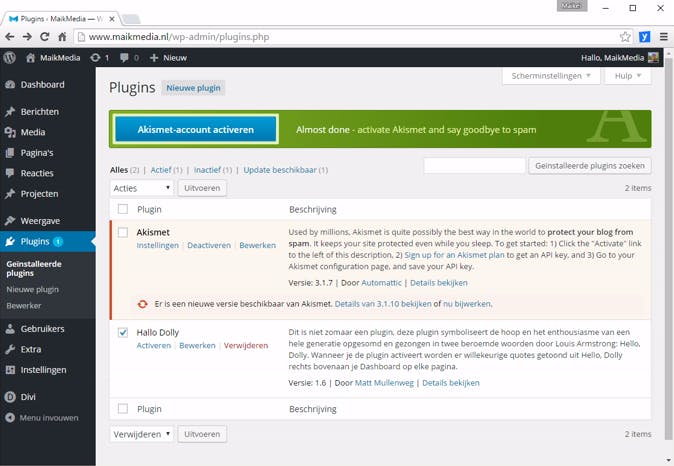Open Geïnstalleerde plugins submenu item
The width and height of the screenshot is (674, 466).
click(34, 269)
